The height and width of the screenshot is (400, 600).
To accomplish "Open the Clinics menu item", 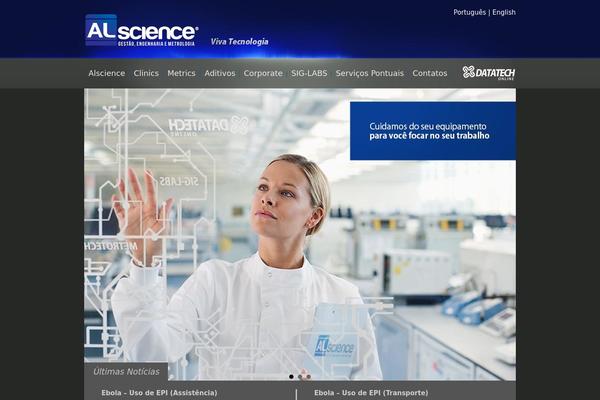I will coord(146,73).
